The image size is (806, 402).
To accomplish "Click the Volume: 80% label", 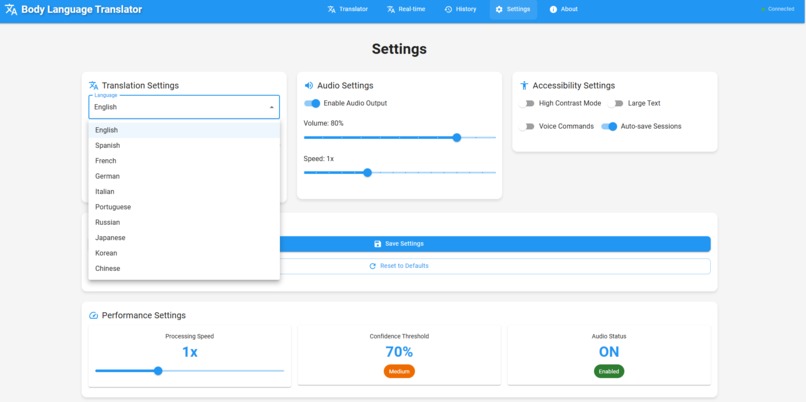I will tap(323, 123).
